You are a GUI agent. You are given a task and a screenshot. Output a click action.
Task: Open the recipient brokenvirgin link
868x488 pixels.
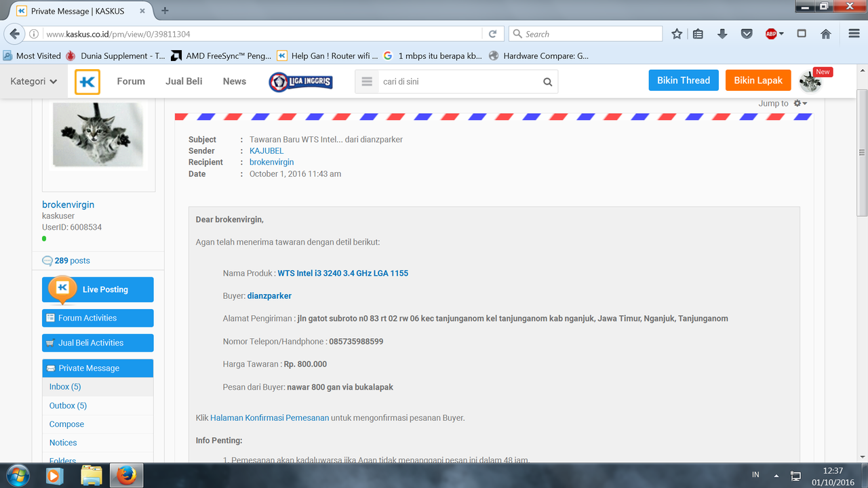pos(272,163)
